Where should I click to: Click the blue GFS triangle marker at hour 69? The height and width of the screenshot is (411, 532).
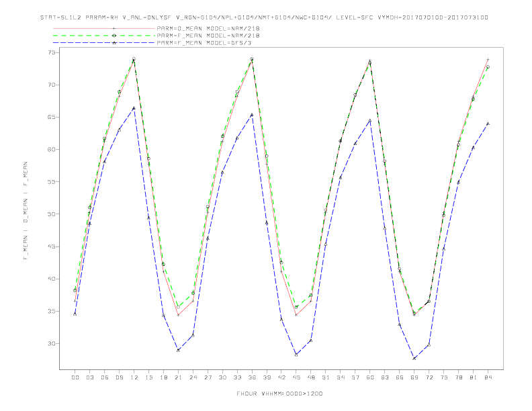414,359
